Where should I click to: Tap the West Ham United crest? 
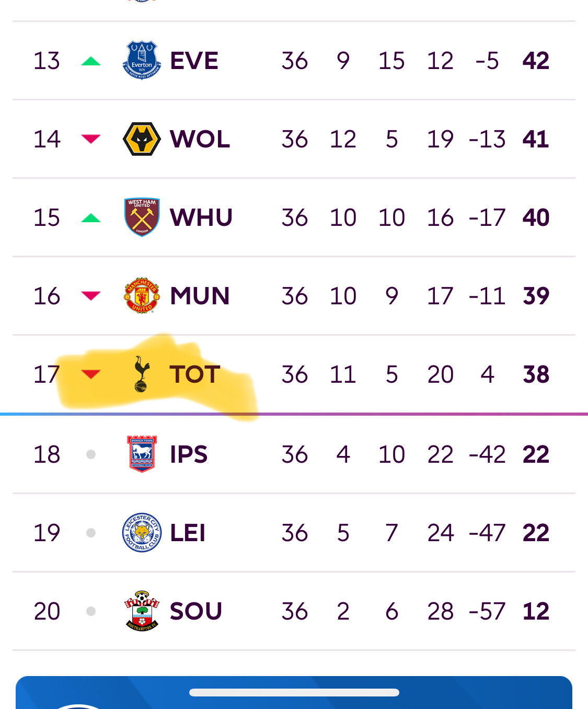click(x=142, y=217)
